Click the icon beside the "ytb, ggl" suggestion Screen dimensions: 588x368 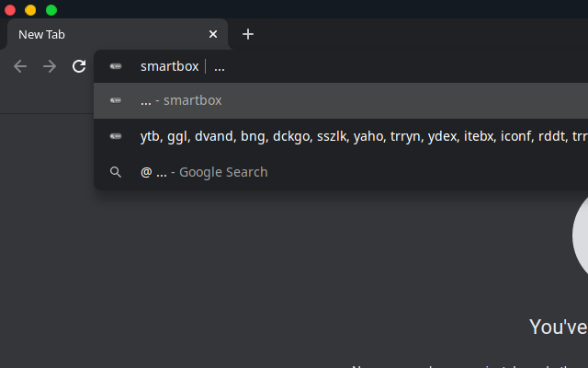pyautogui.click(x=116, y=136)
